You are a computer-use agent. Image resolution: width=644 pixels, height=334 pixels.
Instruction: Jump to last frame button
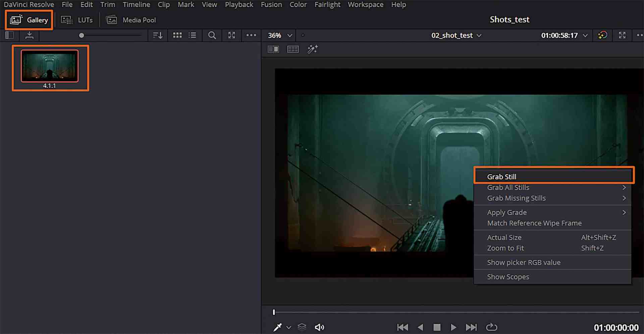(x=471, y=327)
